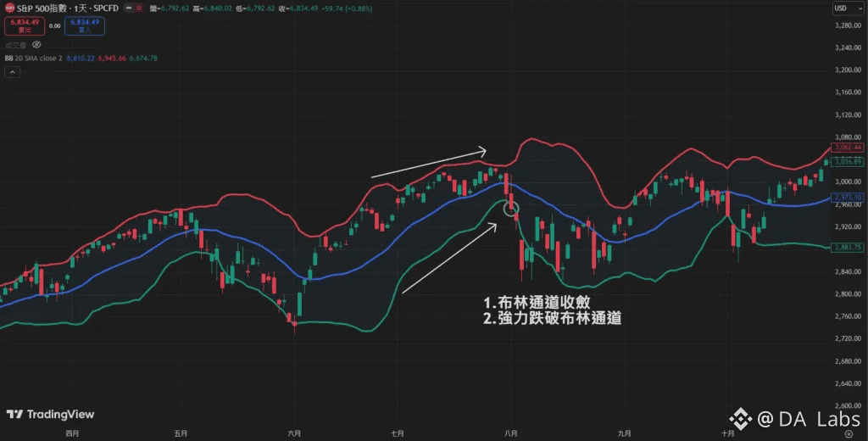Screen dimensions: 868x441
Task: Click the blue BB basis value 6,810.22
Action: [81, 59]
